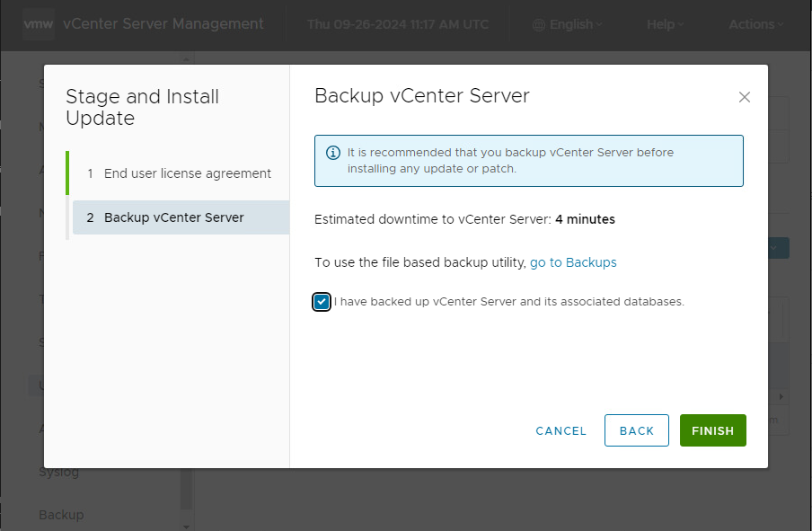Click the '4 minutes' downtime value

click(585, 219)
